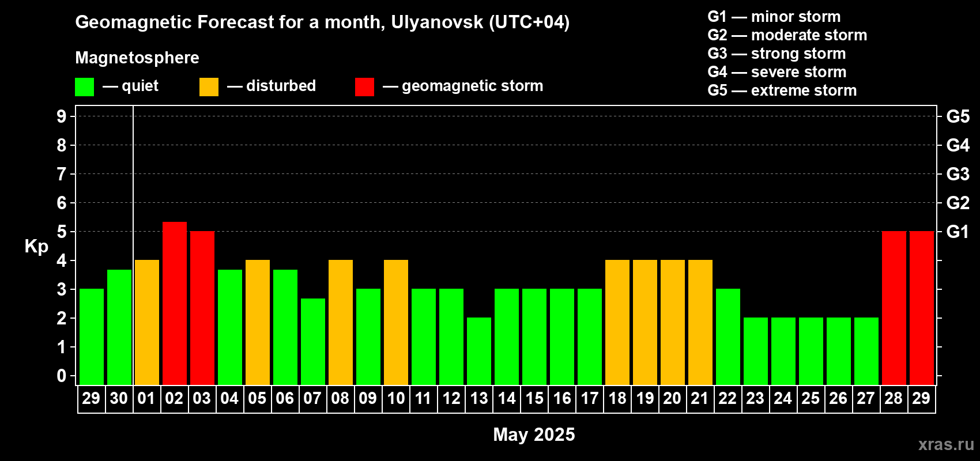980x461 pixels.
Task: Click the green bar for May 25
Action: point(811,352)
